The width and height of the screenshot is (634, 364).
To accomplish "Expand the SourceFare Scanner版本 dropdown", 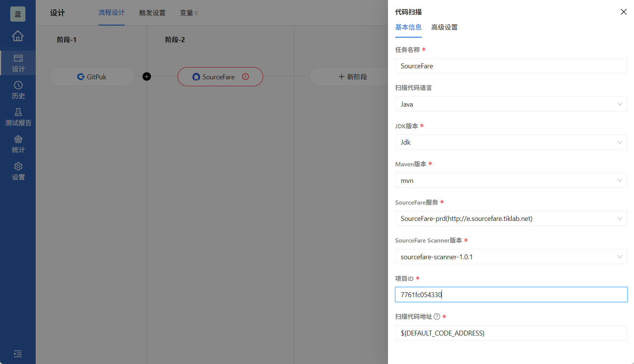I will (511, 257).
